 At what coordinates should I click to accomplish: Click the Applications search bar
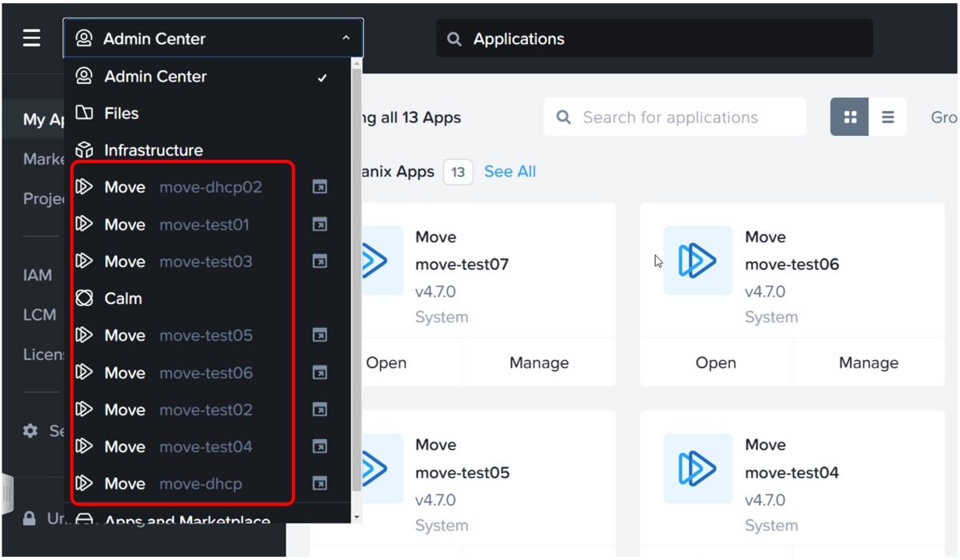pos(654,38)
